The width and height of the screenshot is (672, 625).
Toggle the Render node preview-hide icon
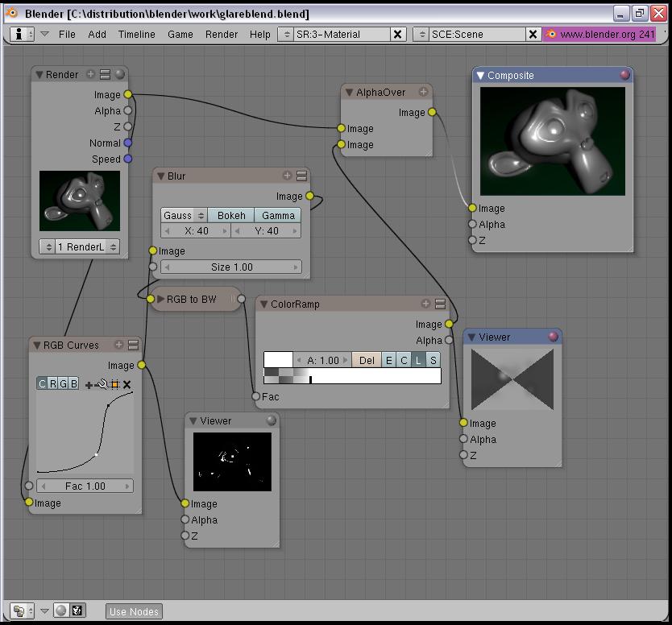click(x=105, y=75)
